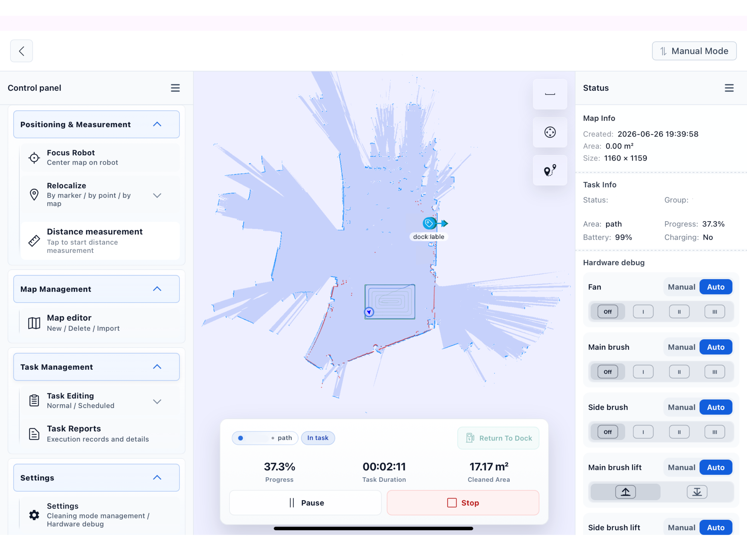Set Main brush lift to Auto
This screenshot has width=747, height=560.
(x=716, y=468)
